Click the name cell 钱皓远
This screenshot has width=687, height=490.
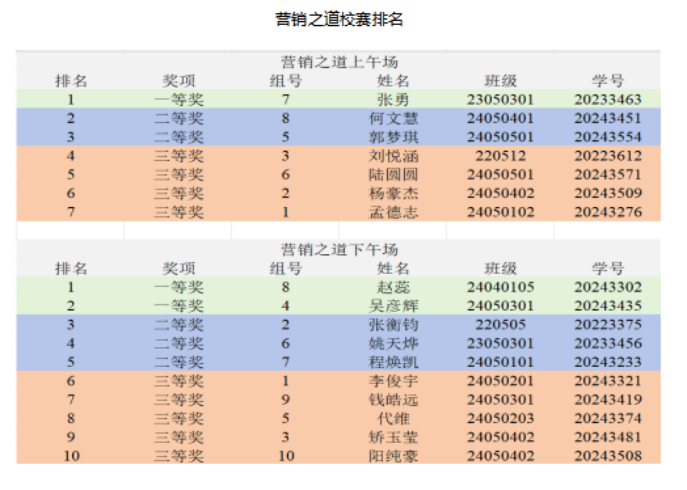click(393, 399)
